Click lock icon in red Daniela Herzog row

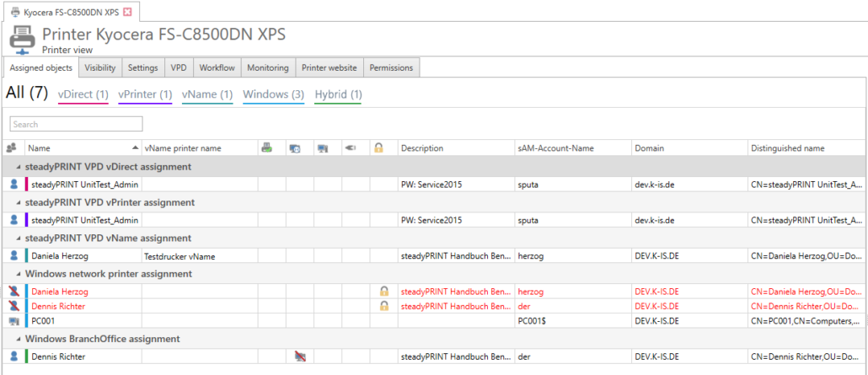pos(383,292)
